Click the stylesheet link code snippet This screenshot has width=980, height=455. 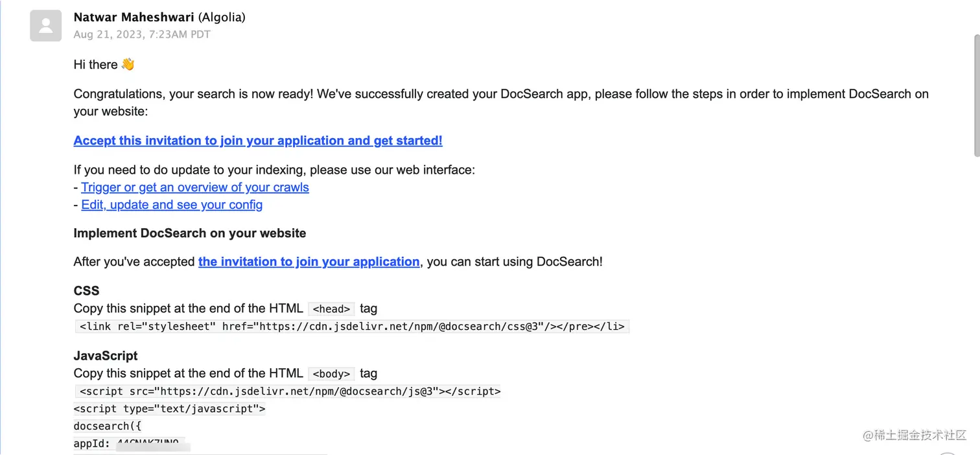tap(352, 326)
